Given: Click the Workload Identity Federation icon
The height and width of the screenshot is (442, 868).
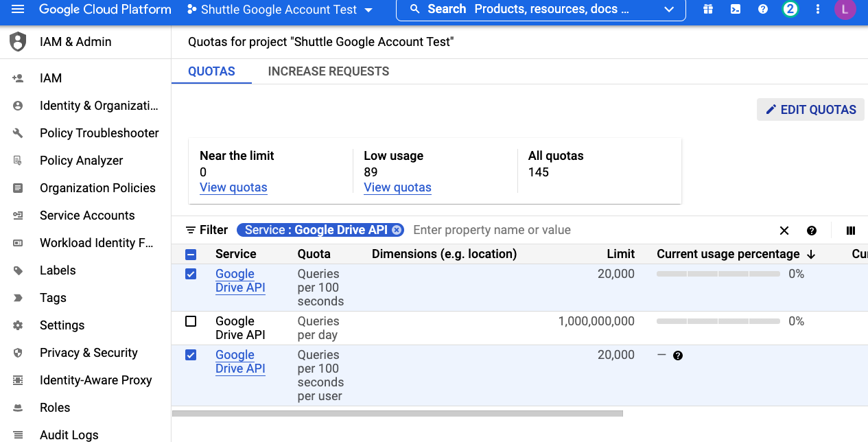Looking at the screenshot, I should [x=18, y=243].
